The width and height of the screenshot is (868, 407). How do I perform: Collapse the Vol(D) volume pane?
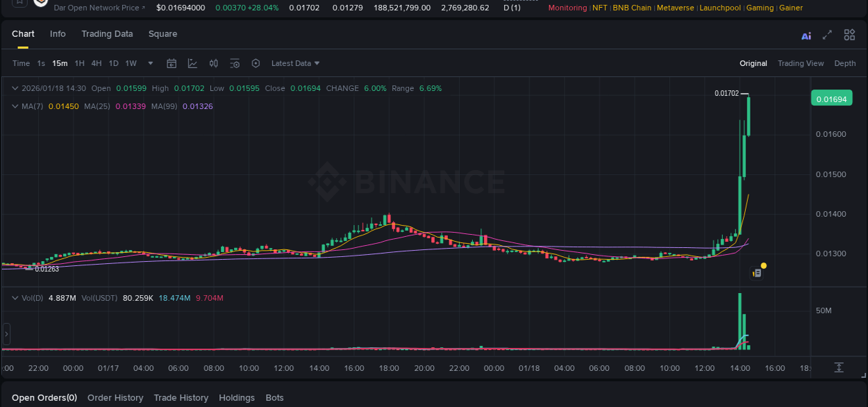(x=15, y=297)
